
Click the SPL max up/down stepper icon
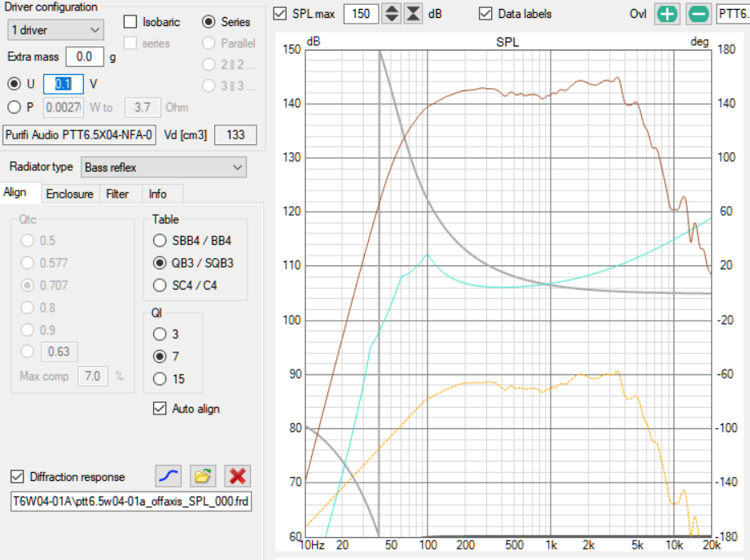pyautogui.click(x=391, y=13)
